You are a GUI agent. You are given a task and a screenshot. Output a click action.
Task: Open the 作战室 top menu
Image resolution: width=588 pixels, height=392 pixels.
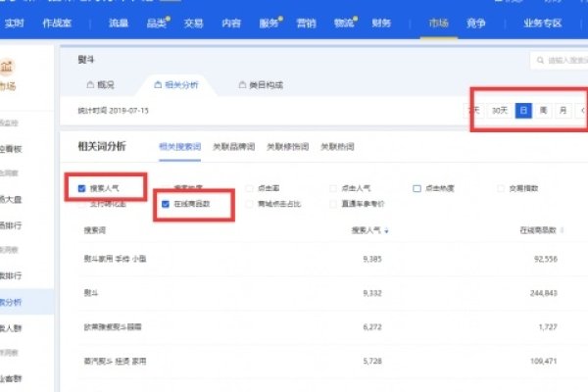(x=57, y=24)
